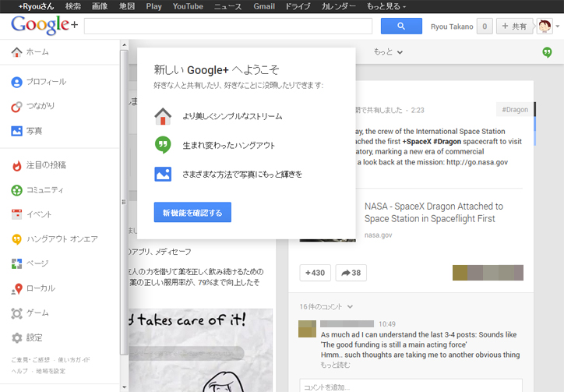Open 地図 in the top bar
This screenshot has height=392, width=564.
coord(127,6)
